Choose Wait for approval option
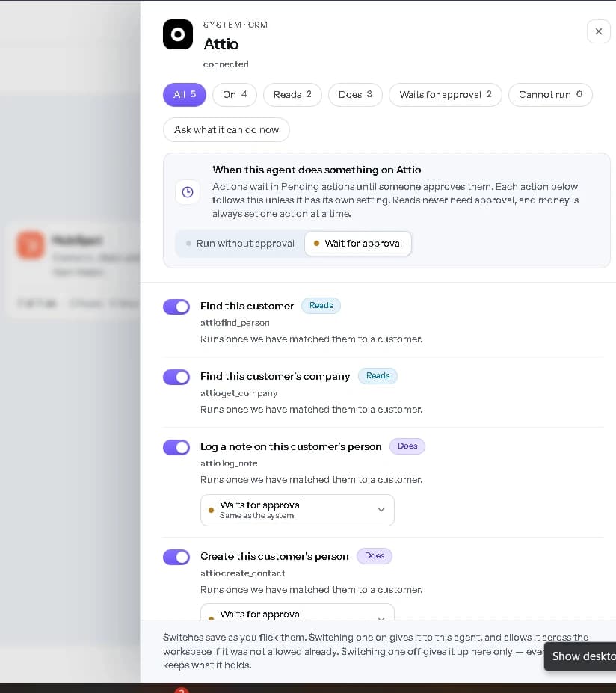The height and width of the screenshot is (693, 616). (x=358, y=244)
